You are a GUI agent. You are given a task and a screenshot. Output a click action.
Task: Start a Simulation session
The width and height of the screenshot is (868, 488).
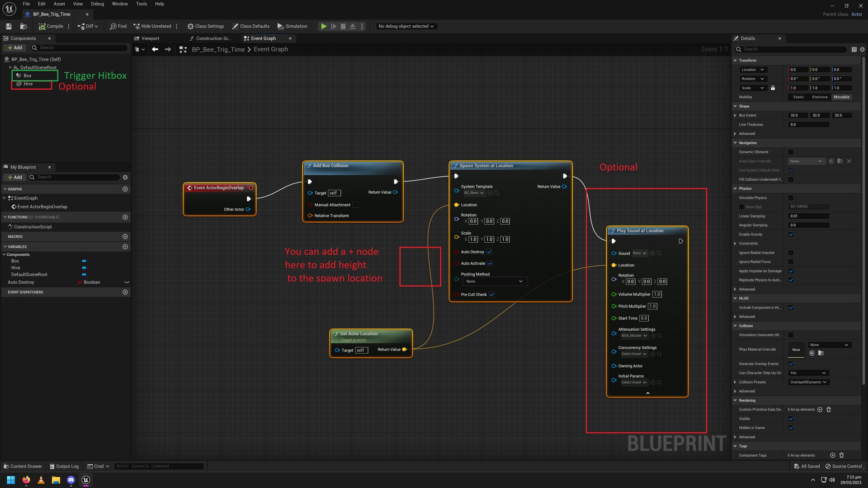pos(292,26)
